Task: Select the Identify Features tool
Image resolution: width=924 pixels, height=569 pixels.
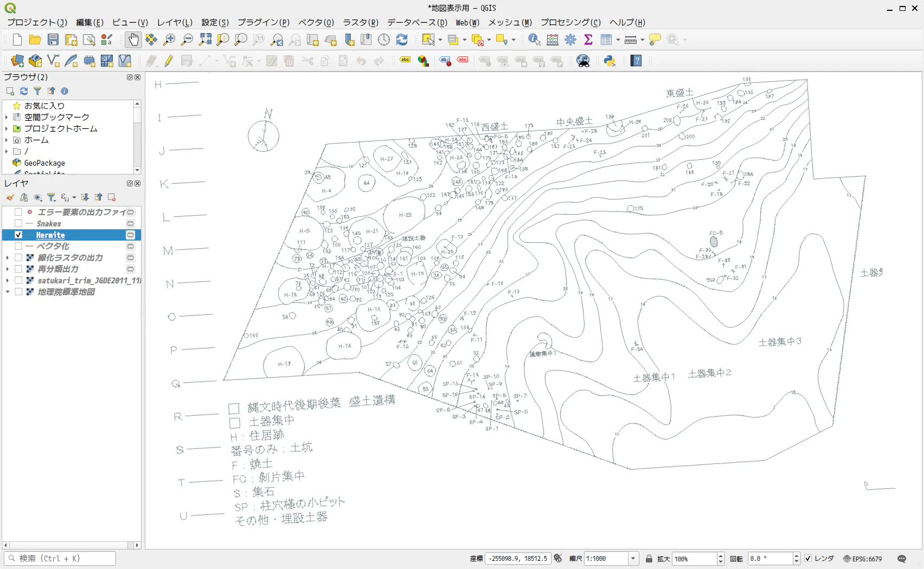Action: point(534,40)
